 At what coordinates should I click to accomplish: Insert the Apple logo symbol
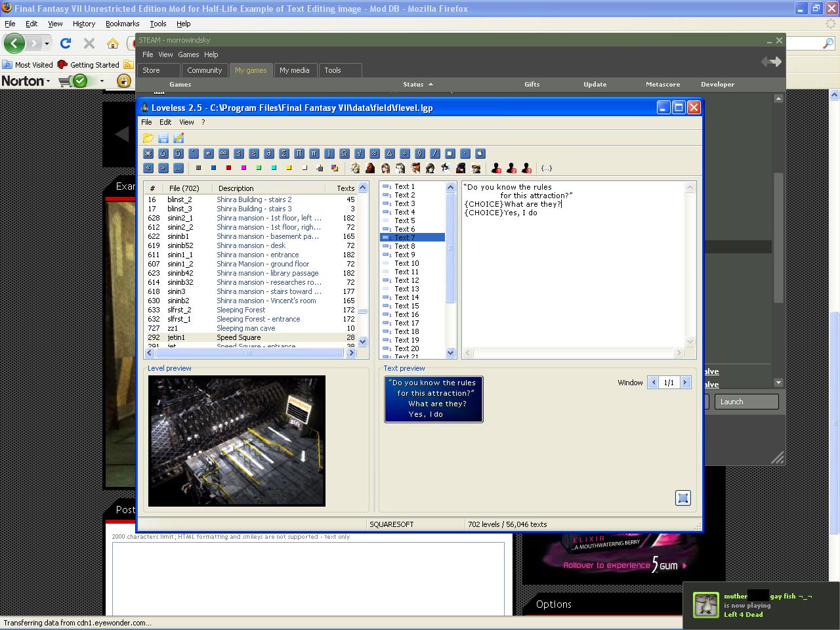tap(480, 153)
